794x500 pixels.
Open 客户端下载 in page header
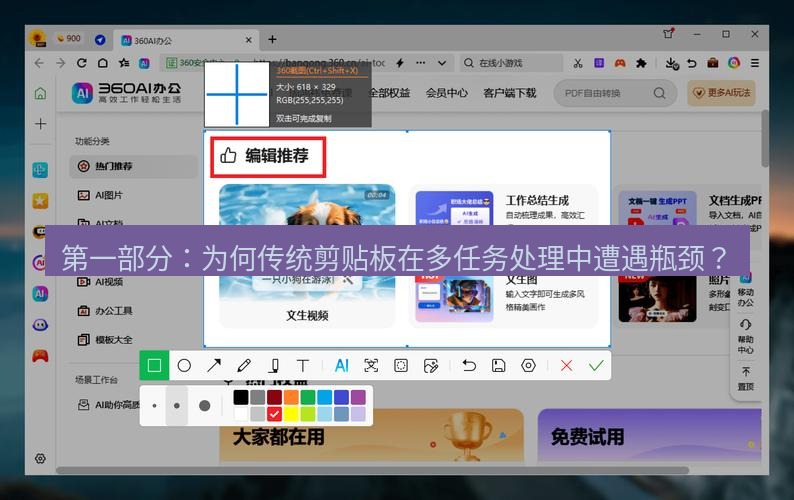point(509,93)
